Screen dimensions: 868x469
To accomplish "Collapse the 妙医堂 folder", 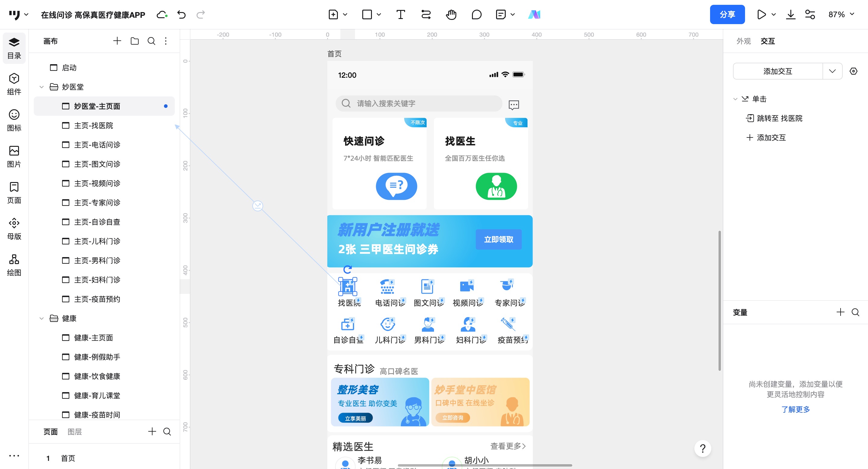I will tap(42, 87).
